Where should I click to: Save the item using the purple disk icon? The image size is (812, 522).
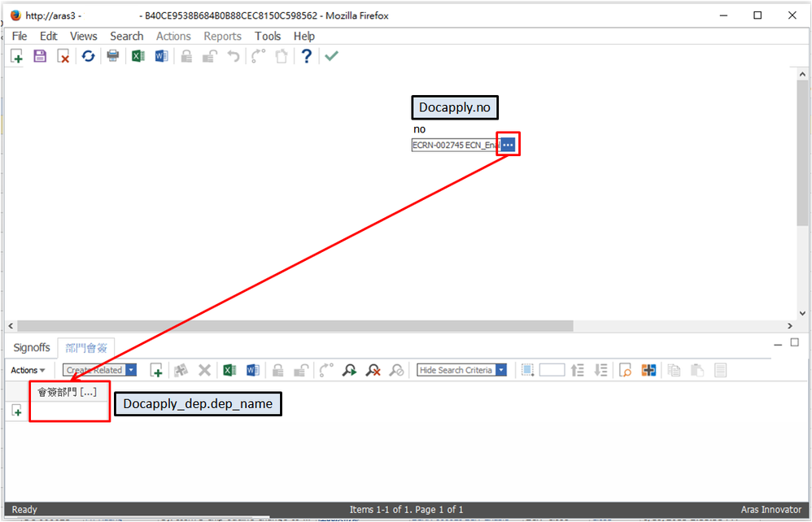pyautogui.click(x=40, y=56)
